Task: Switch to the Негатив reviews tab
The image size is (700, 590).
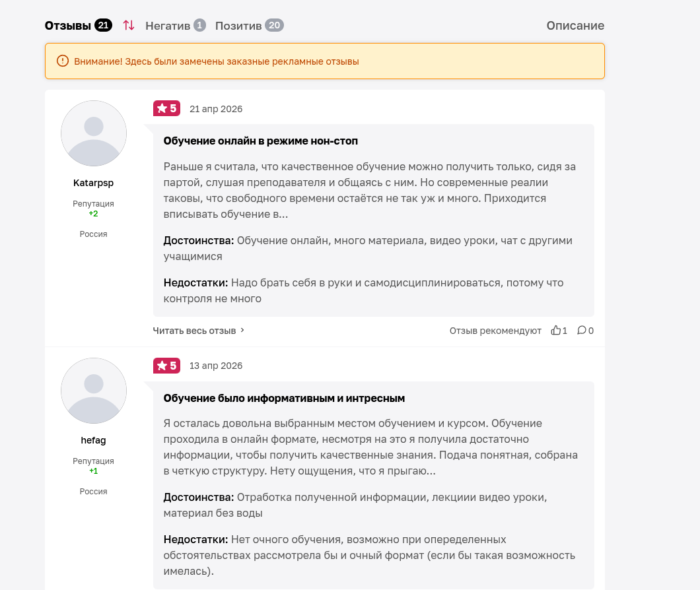Action: point(176,26)
